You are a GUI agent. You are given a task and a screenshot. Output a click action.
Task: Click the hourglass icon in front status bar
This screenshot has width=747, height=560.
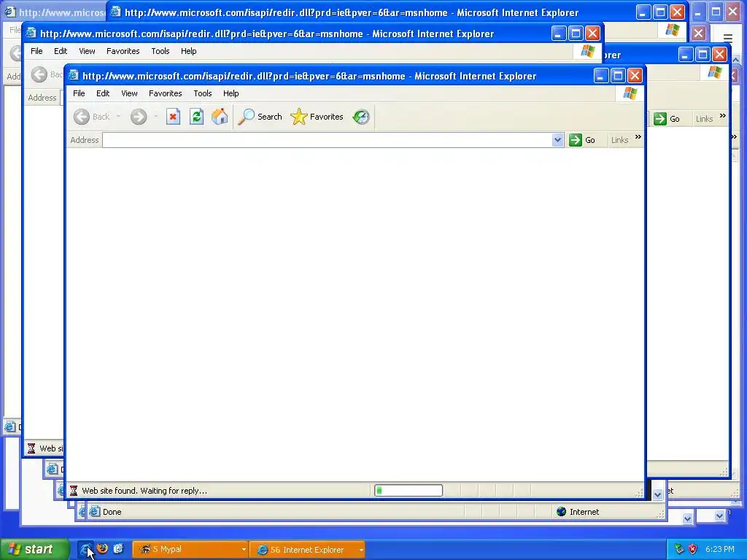coord(74,491)
